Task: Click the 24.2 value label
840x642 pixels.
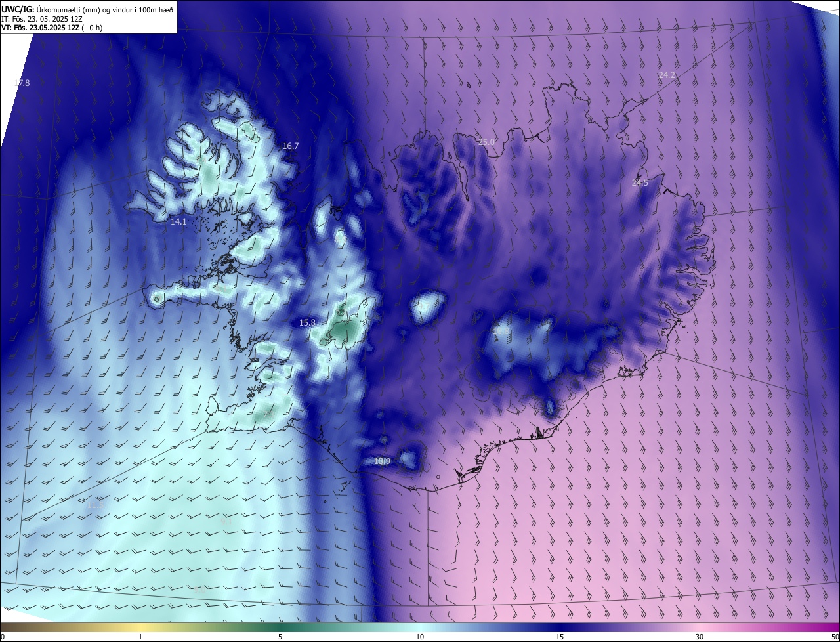Action: click(x=667, y=75)
